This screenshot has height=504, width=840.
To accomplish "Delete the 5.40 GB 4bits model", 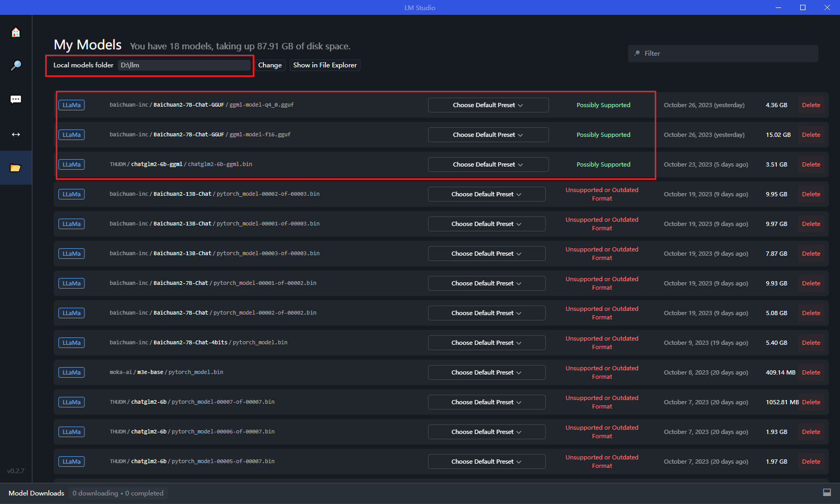I will tap(811, 343).
